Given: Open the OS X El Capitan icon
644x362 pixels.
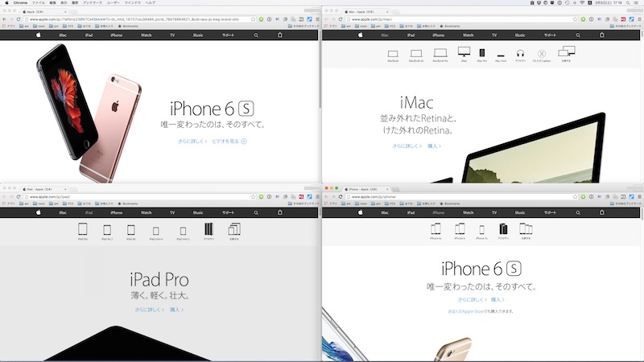Looking at the screenshot, I should pyautogui.click(x=542, y=56).
